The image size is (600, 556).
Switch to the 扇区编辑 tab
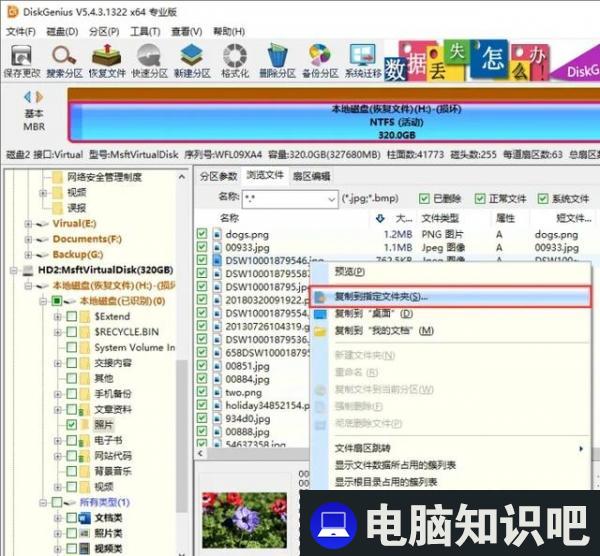311,176
